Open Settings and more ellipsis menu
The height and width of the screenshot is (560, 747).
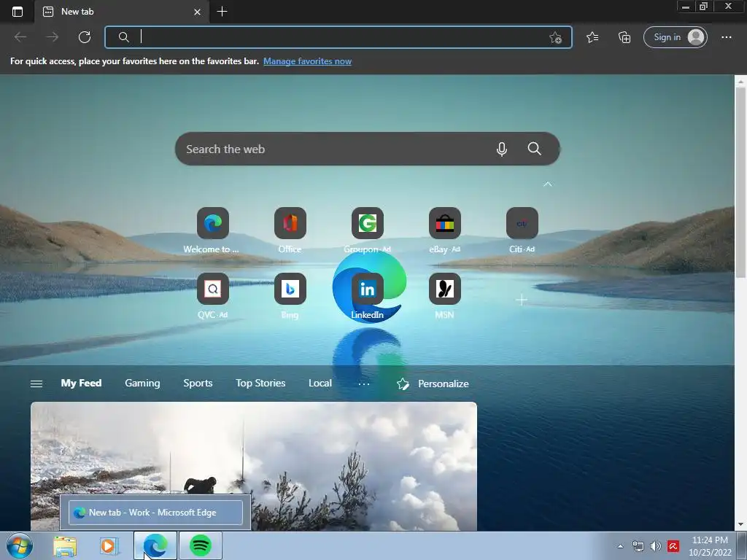click(x=726, y=37)
